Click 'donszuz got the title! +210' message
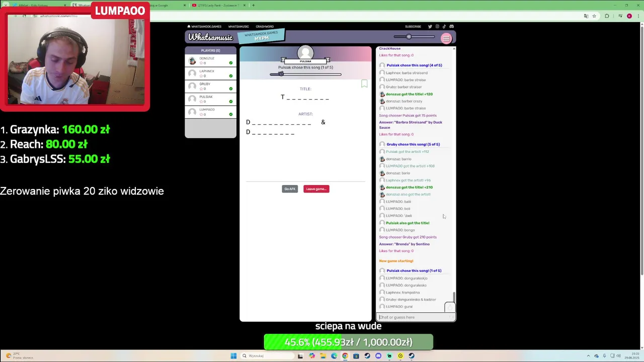 [x=409, y=188]
